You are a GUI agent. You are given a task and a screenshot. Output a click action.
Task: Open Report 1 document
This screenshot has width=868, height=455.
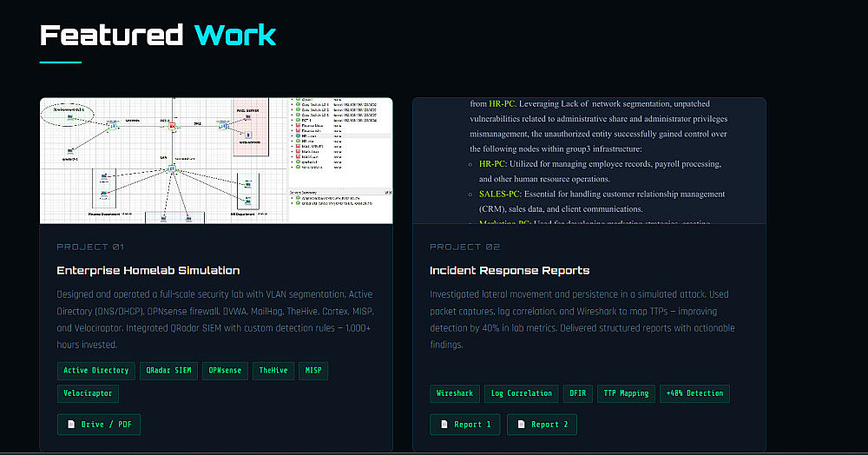pyautogui.click(x=465, y=425)
